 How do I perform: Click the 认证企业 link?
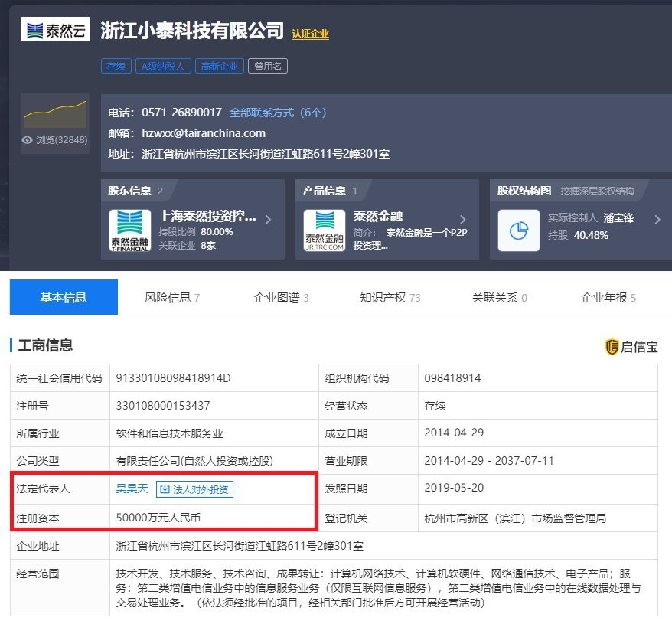310,34
